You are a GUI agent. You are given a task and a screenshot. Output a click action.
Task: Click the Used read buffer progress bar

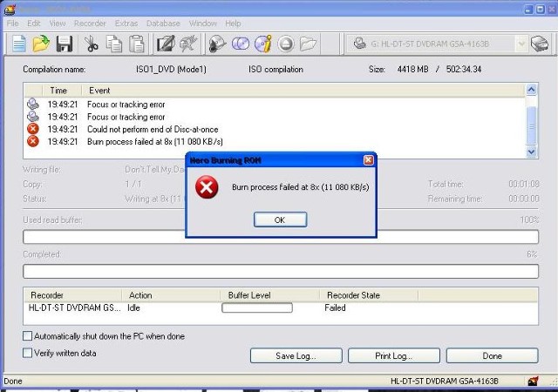(281, 237)
